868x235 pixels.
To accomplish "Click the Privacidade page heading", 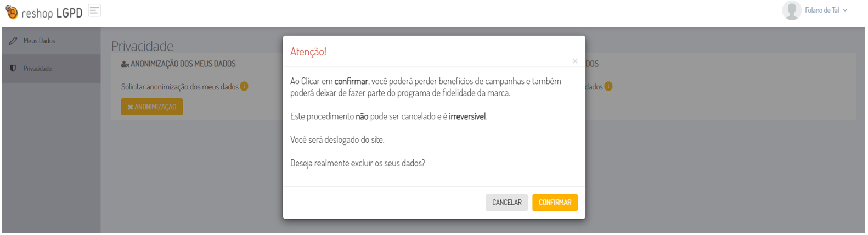I will pyautogui.click(x=142, y=46).
